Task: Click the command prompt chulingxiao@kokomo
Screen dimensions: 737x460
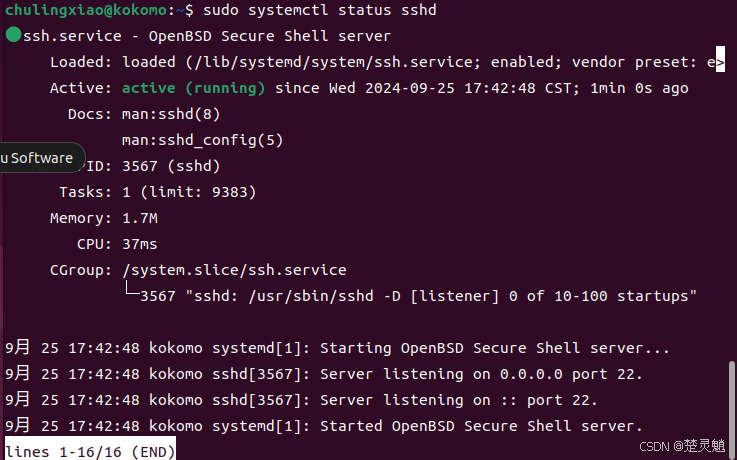Action: (86, 10)
